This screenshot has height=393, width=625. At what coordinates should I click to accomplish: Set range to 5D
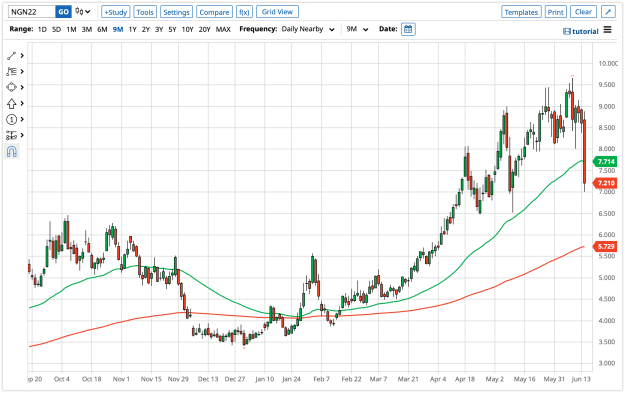tap(57, 29)
